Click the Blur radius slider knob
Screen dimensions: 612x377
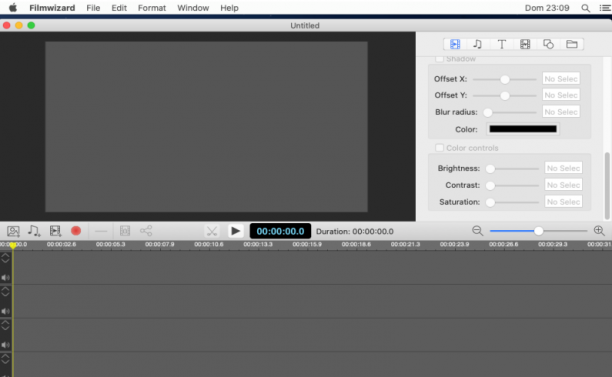click(x=487, y=112)
